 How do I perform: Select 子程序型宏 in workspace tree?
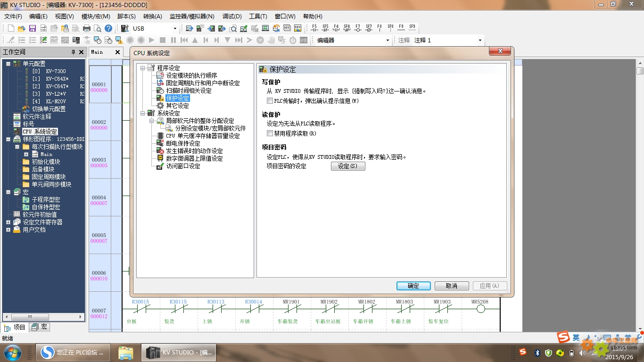46,199
